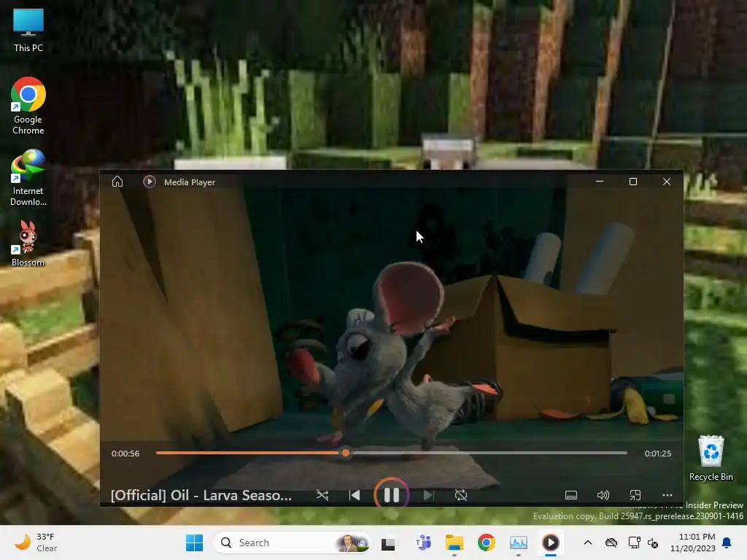Go to Media Player home
Screen dimensions: 747x560
click(117, 182)
